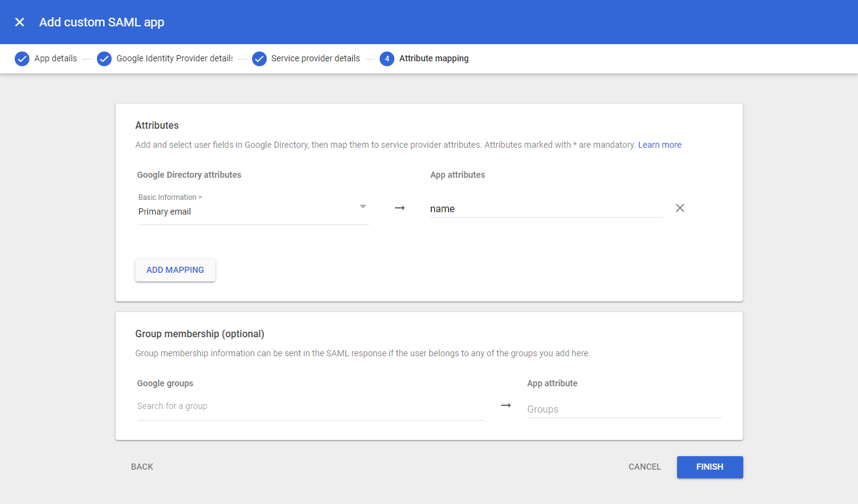This screenshot has width=858, height=504.
Task: Click the App details step checkmark icon
Action: pos(22,59)
